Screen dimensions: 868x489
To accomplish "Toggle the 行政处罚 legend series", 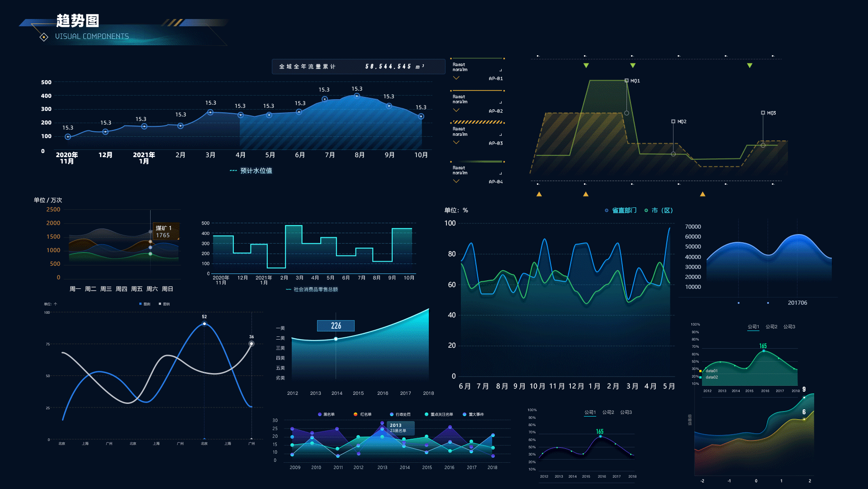I will [x=400, y=414].
